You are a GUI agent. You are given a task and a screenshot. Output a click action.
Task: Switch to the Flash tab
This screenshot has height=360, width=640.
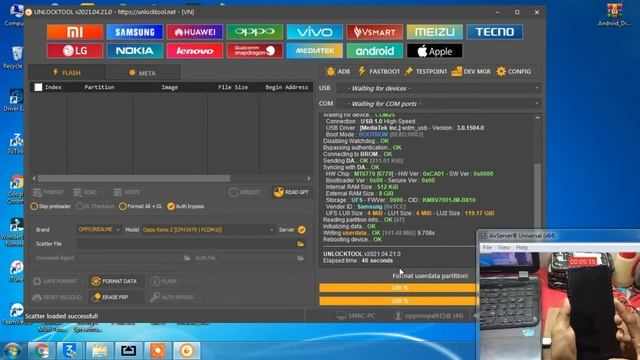point(67,73)
